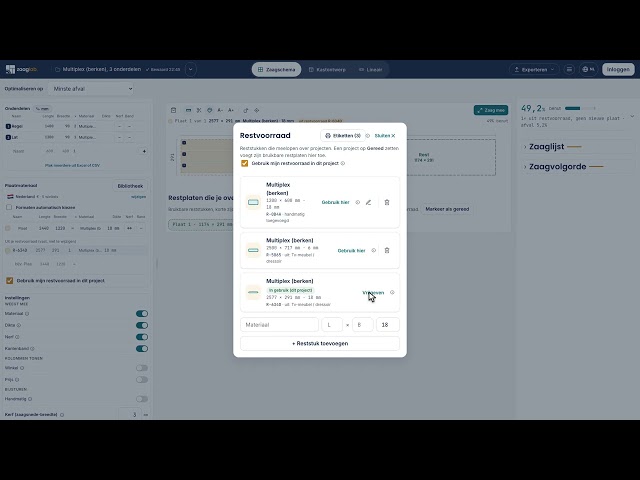Image resolution: width=640 pixels, height=480 pixels.
Task: Switch to the Lineair tab
Action: [x=371, y=70]
